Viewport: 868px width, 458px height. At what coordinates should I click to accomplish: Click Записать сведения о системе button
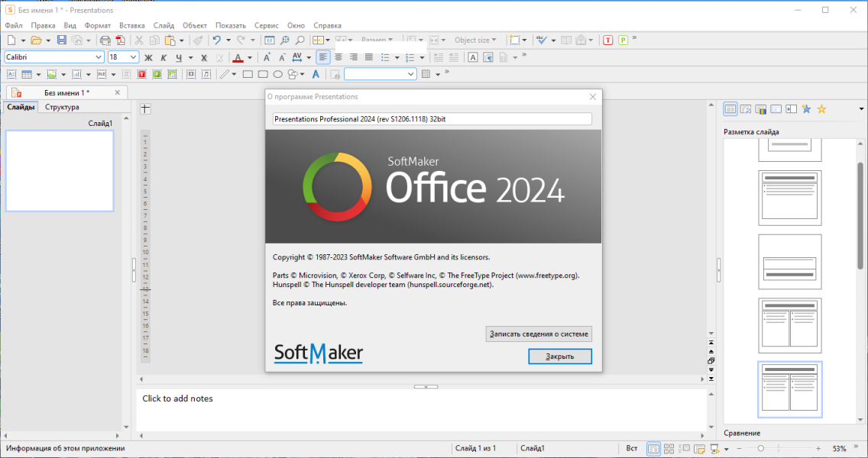[x=539, y=334]
